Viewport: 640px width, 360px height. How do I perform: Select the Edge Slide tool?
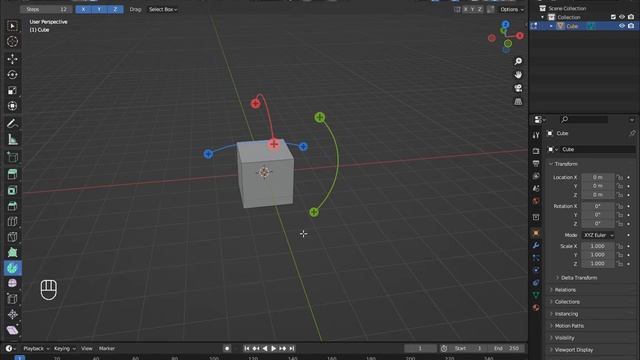[x=12, y=299]
